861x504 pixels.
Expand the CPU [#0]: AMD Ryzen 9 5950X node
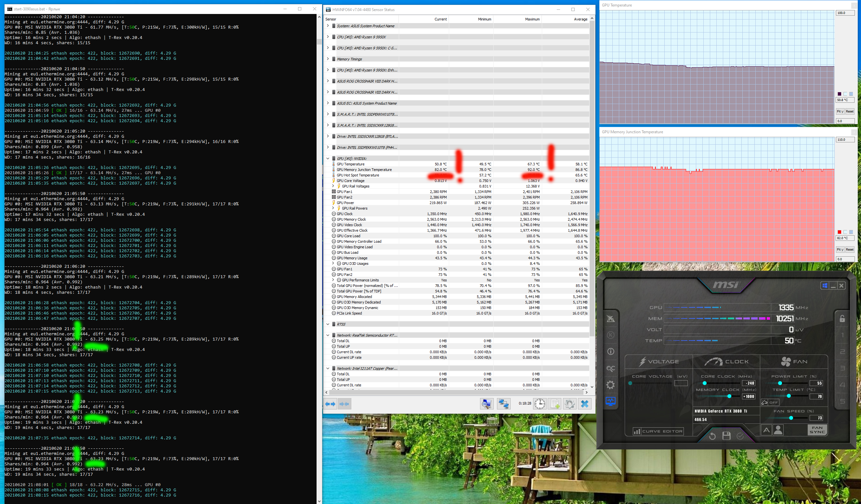pyautogui.click(x=328, y=37)
